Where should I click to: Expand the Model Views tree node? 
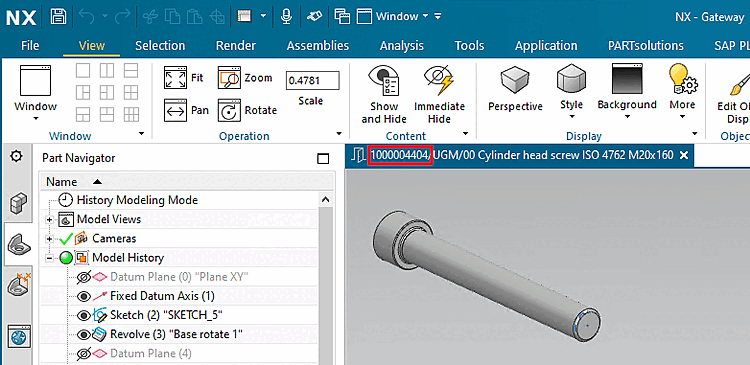[49, 220]
